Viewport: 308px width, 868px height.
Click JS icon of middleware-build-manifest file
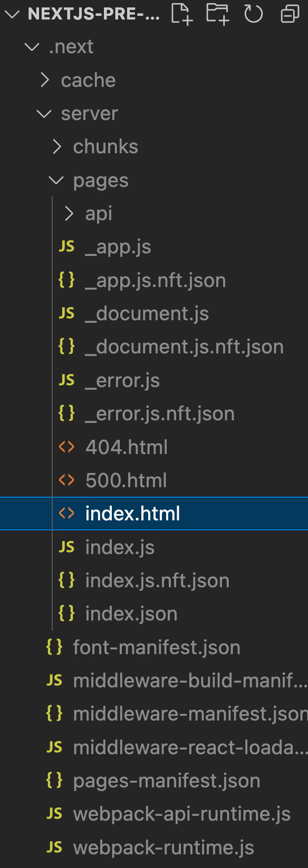(54, 680)
